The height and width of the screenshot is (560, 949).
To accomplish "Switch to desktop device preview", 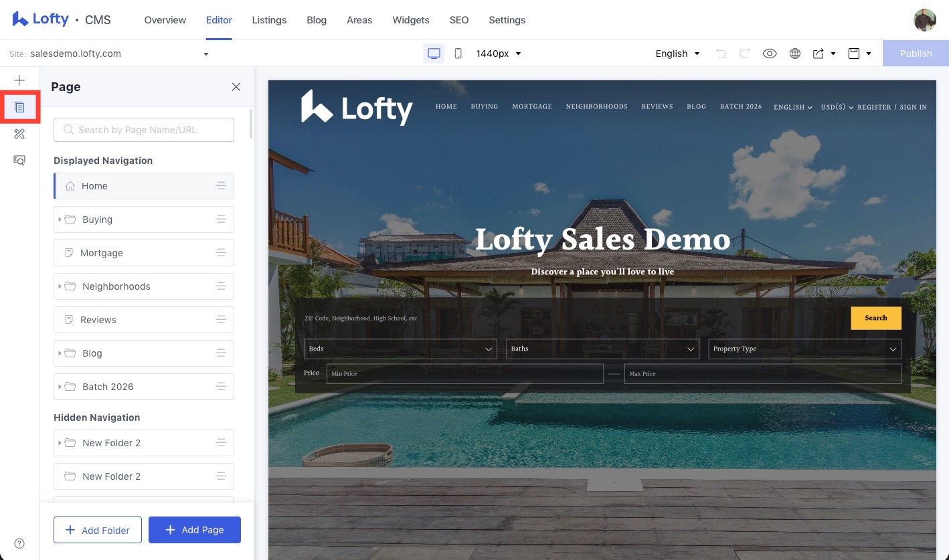I will click(434, 54).
